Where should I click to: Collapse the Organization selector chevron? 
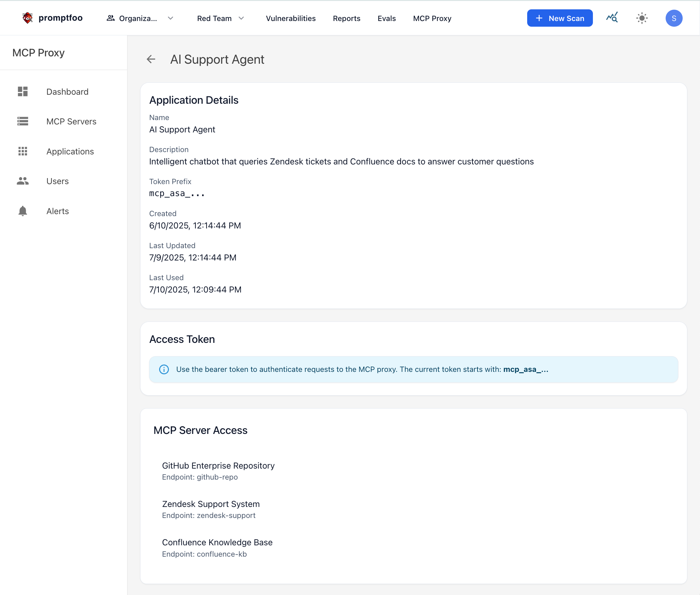170,18
